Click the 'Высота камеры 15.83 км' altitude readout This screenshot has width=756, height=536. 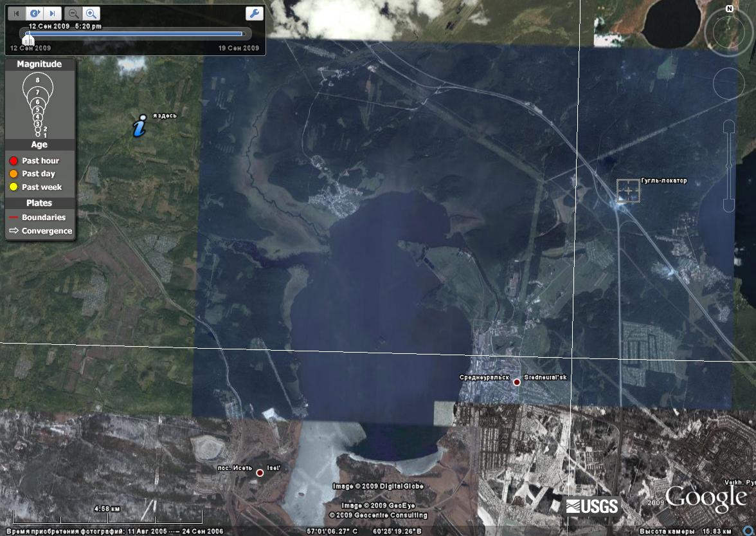tap(685, 531)
